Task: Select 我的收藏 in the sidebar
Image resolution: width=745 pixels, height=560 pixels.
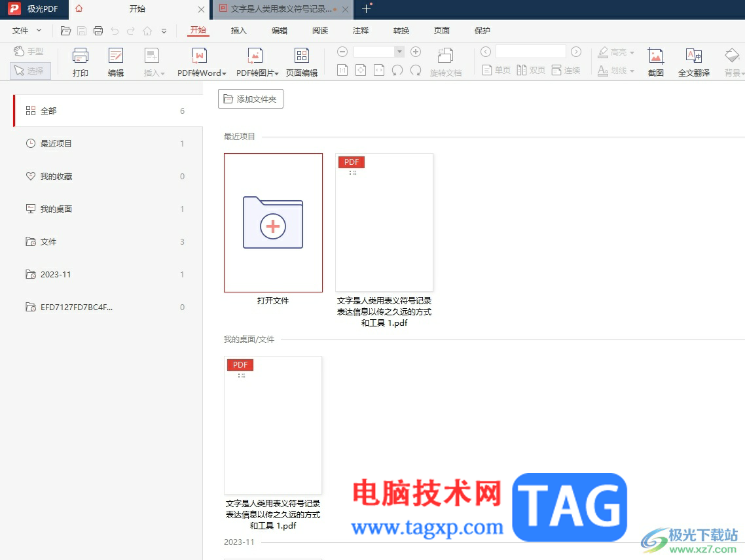Action: (108, 176)
